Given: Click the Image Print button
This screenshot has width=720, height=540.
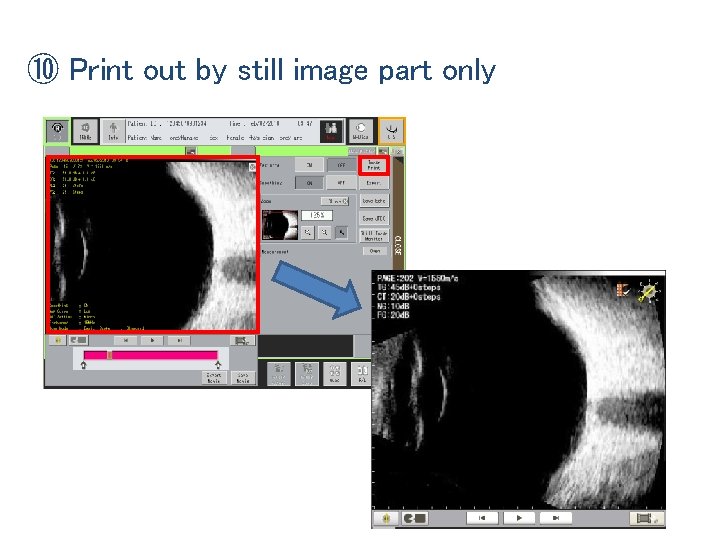Looking at the screenshot, I should click(x=374, y=165).
